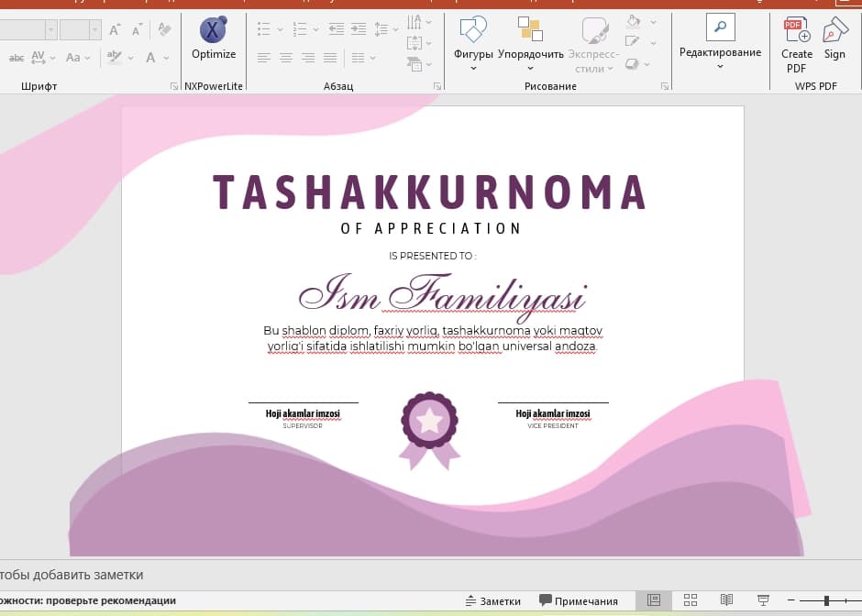Toggle strikethrough abc formatting
Image resolution: width=862 pixels, height=616 pixels.
pos(17,57)
